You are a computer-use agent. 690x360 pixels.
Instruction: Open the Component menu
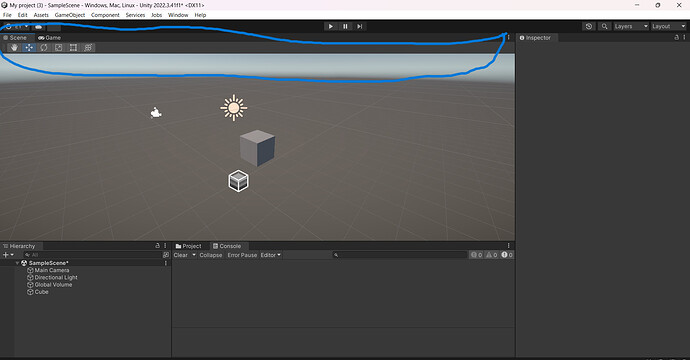[105, 15]
